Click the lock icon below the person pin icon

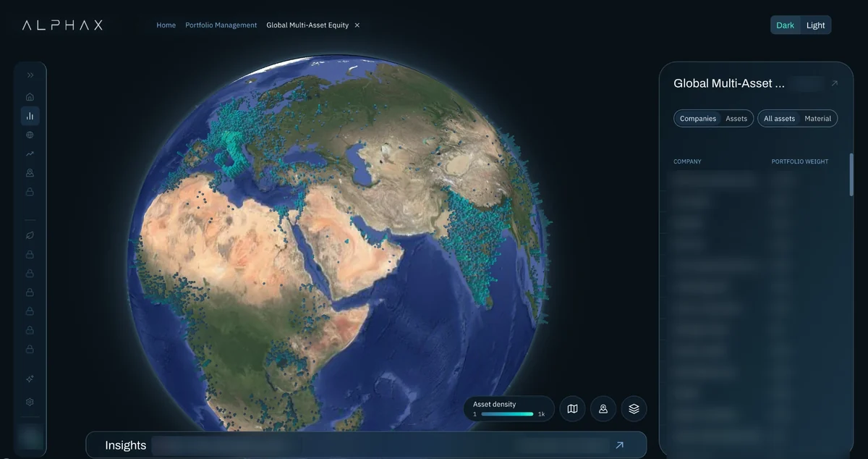tap(30, 192)
